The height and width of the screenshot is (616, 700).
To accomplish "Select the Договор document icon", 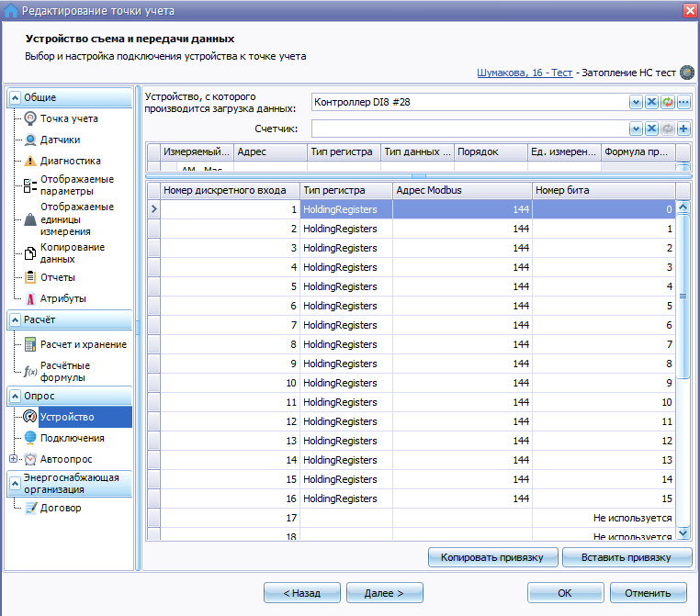I will (31, 508).
